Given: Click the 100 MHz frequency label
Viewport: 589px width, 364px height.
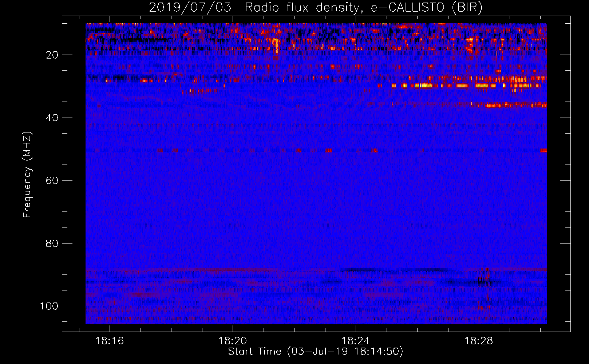Looking at the screenshot, I should point(49,306).
